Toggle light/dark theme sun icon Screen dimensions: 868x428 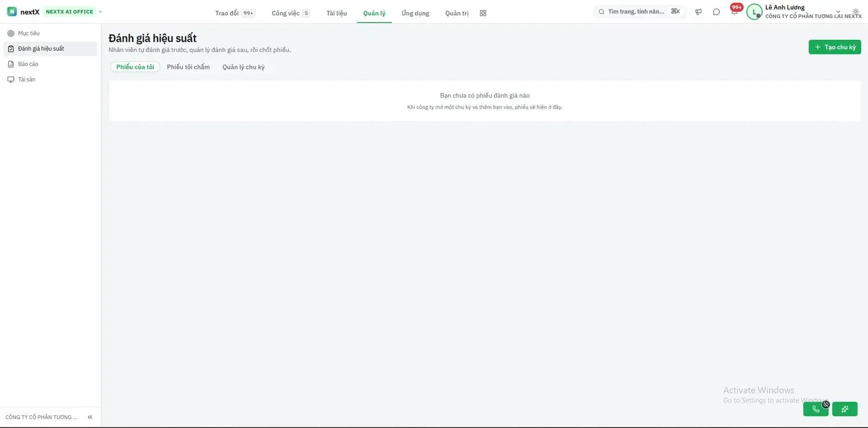856,12
